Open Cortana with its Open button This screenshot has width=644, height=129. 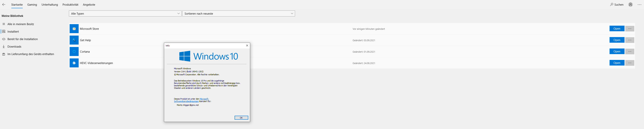tap(617, 51)
